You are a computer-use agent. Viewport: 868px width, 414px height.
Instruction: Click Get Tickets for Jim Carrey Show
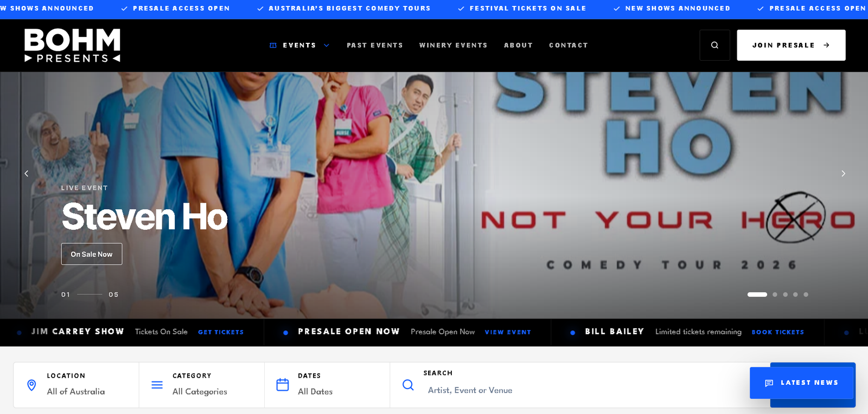pos(221,332)
